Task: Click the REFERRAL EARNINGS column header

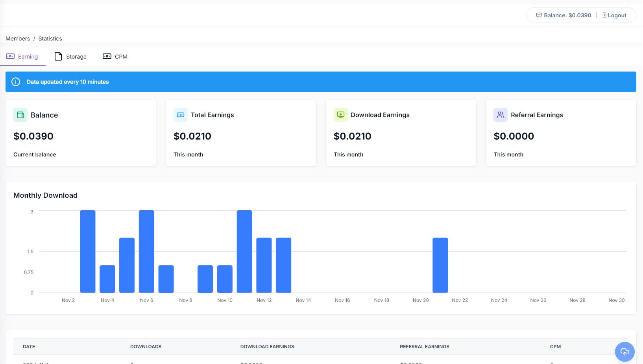Action: (x=425, y=347)
